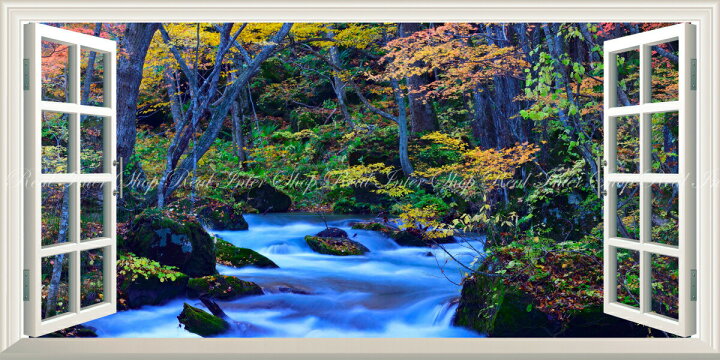Viewport: 720px width, 360px height.
Task: Select the top-right glass pane of right shutter
Action: (664, 72)
